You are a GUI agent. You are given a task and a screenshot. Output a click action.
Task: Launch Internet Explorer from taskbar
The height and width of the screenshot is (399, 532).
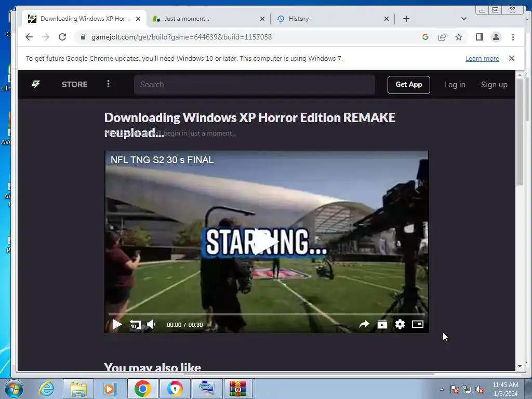(46, 389)
